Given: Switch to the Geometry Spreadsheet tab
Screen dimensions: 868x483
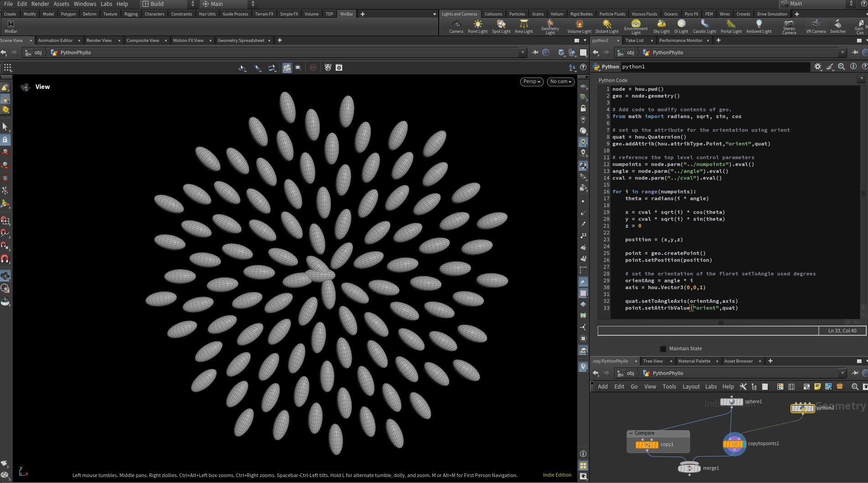Looking at the screenshot, I should [241, 41].
